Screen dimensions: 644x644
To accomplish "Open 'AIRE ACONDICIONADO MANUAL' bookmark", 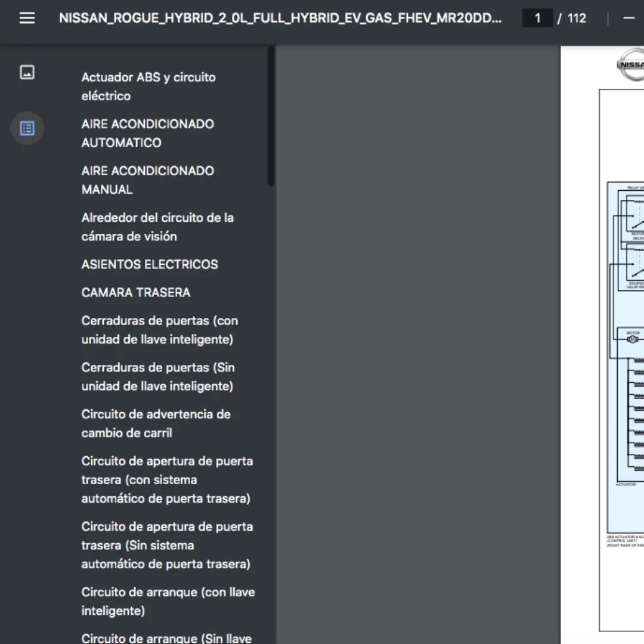I will point(147,180).
